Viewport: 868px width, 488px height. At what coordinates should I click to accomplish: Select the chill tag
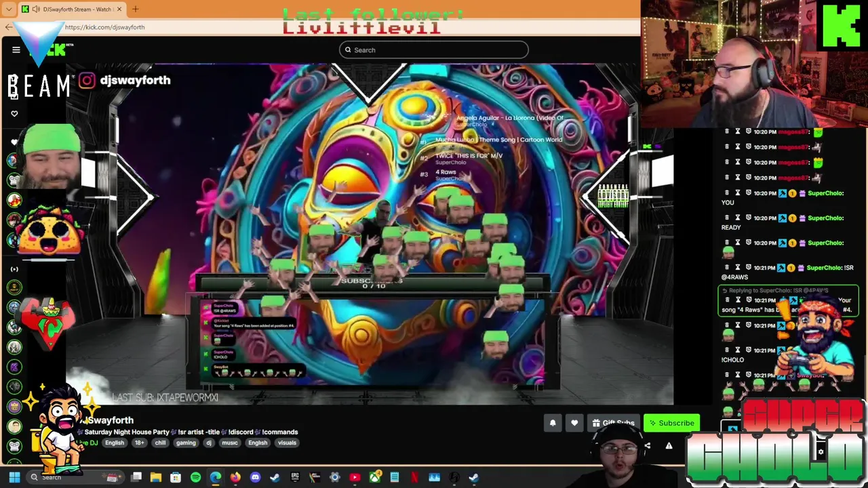point(160,443)
